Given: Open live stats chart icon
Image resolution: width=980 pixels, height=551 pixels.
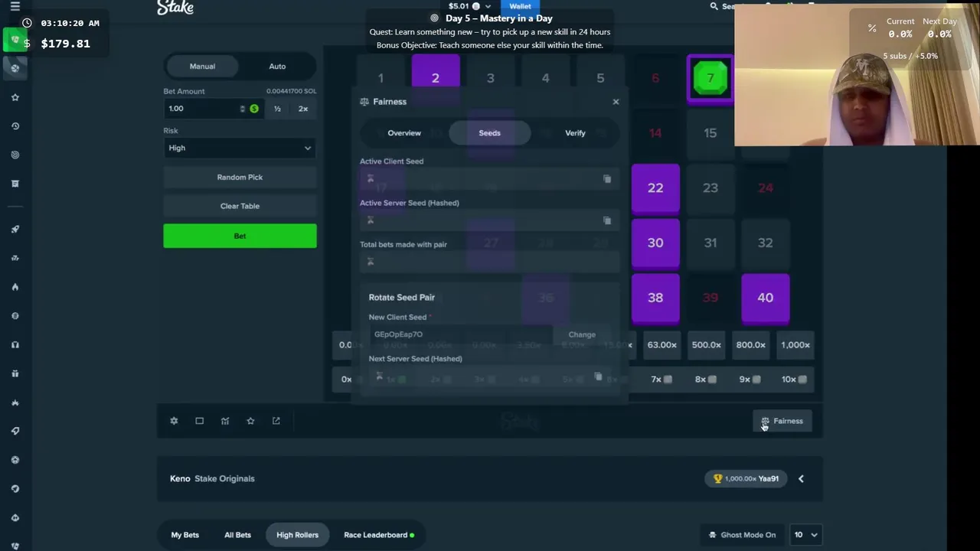Looking at the screenshot, I should (225, 421).
